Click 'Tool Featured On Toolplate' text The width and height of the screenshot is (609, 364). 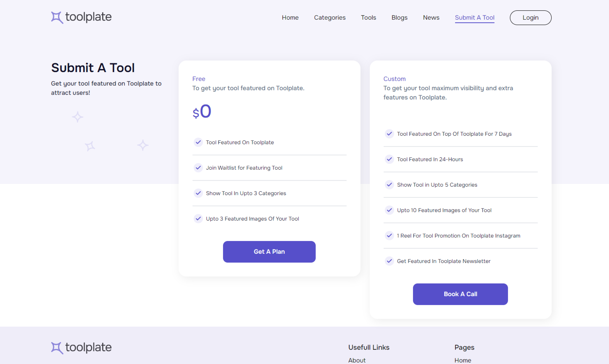(x=240, y=142)
